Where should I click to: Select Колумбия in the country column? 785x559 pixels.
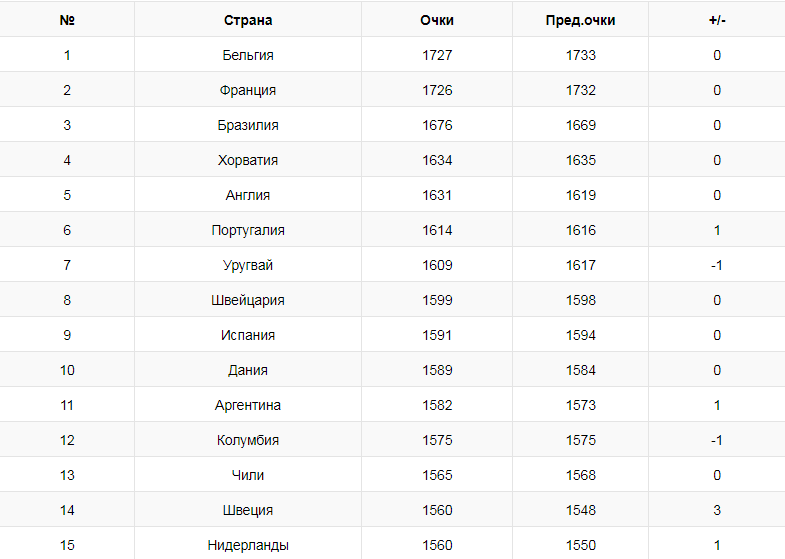tap(248, 440)
